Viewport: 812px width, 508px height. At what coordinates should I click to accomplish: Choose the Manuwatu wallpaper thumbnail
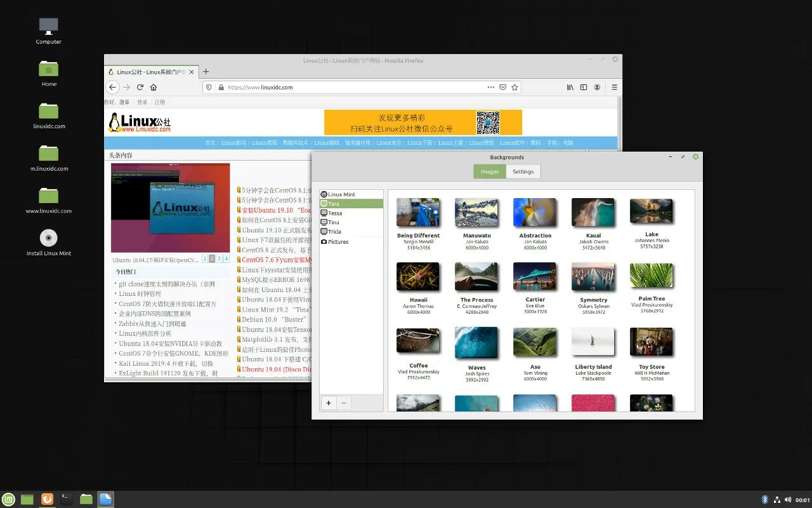[476, 212]
